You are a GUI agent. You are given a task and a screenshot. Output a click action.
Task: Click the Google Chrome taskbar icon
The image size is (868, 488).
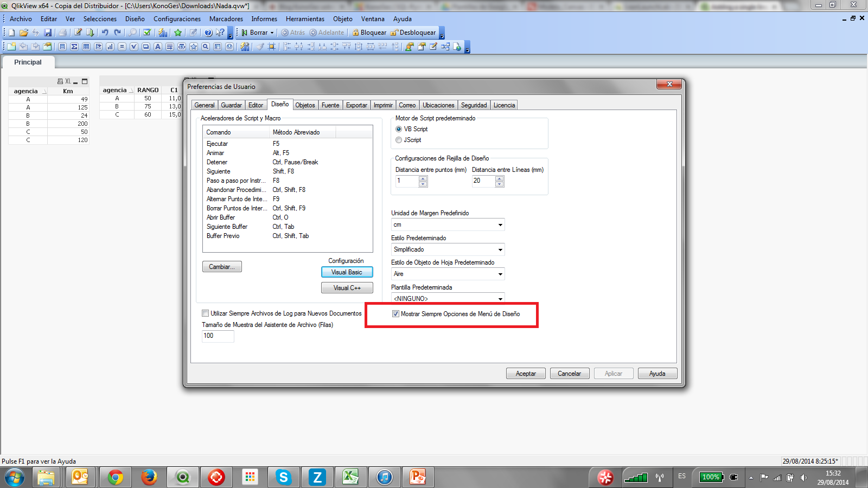coord(115,477)
